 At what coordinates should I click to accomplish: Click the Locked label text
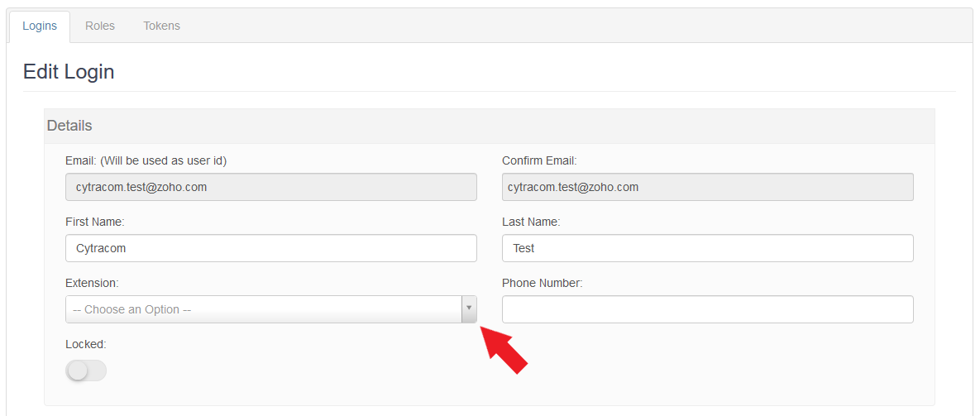point(85,344)
